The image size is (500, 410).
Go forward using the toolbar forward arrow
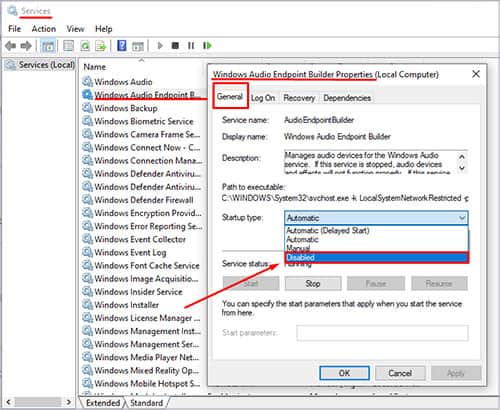(x=26, y=45)
